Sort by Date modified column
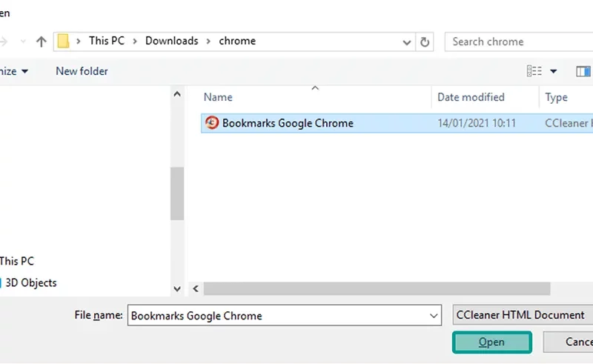Screen dimensions: 593x364 click(x=471, y=97)
